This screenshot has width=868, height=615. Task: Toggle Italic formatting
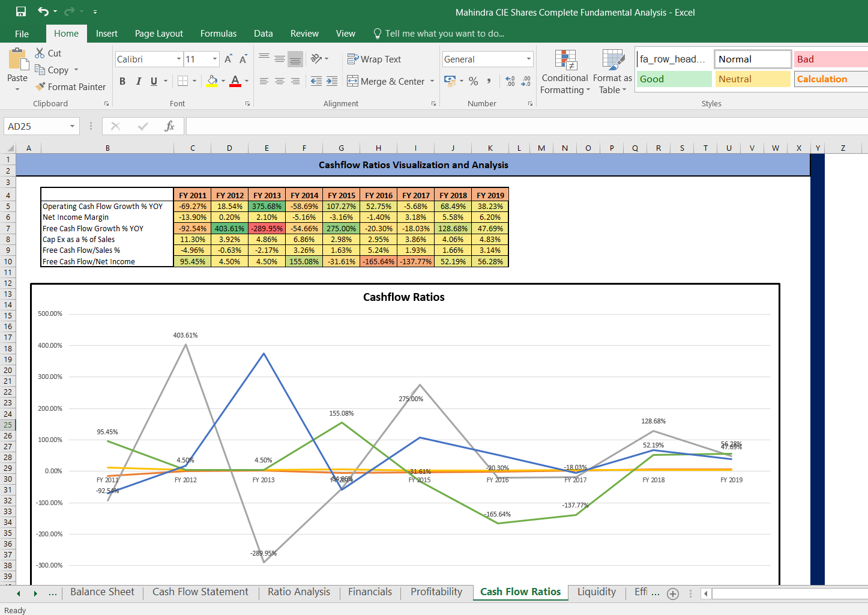click(138, 81)
